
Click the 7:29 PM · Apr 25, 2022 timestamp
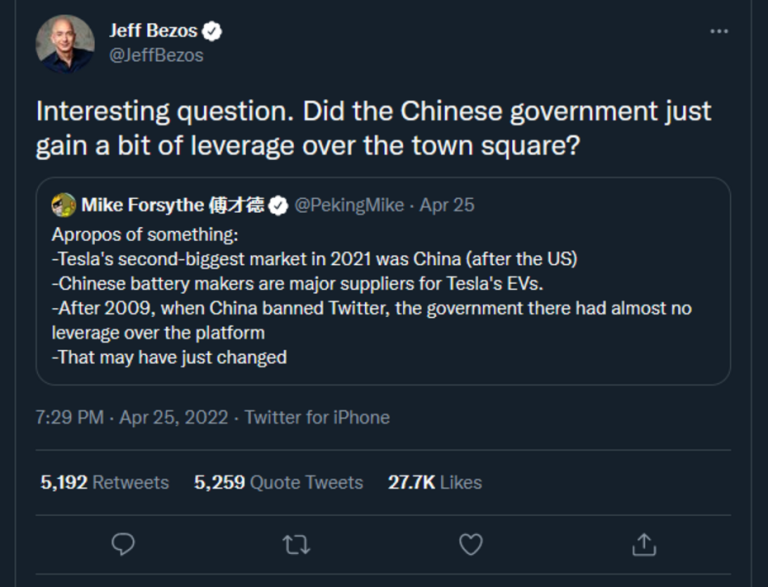pos(134,417)
